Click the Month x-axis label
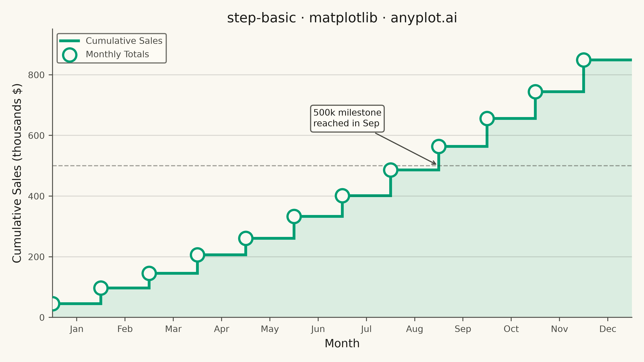Viewport: 644px width, 362px height. click(342, 343)
